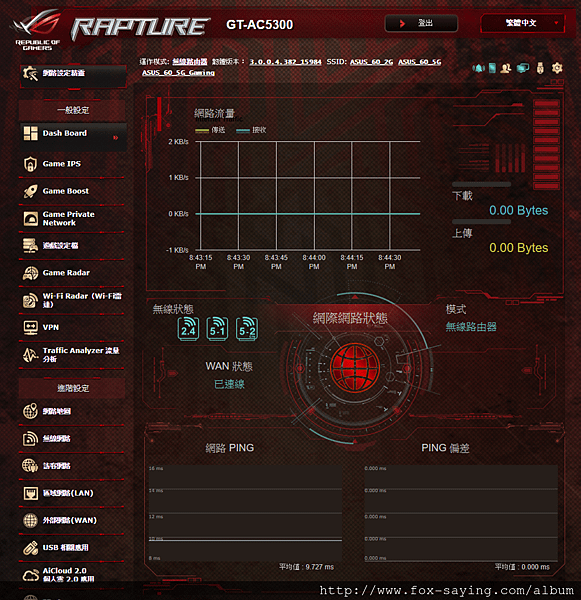Click the 無線路由器 operation mode link

(190, 62)
